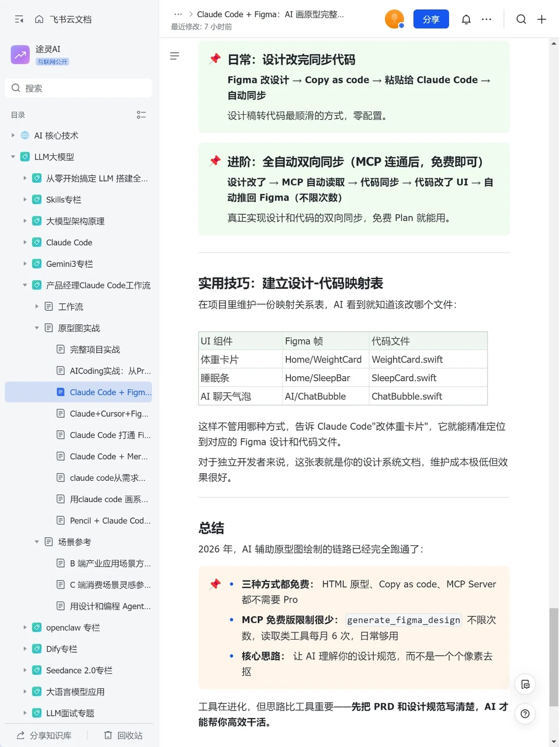Collapse the sidebar with the top-left icon

click(19, 19)
